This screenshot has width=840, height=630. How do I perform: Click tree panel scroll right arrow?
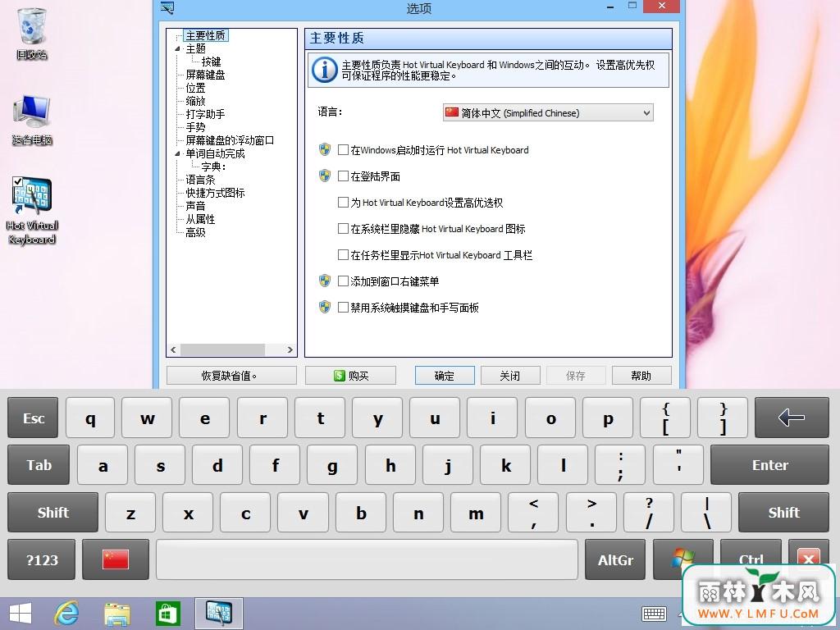click(290, 349)
